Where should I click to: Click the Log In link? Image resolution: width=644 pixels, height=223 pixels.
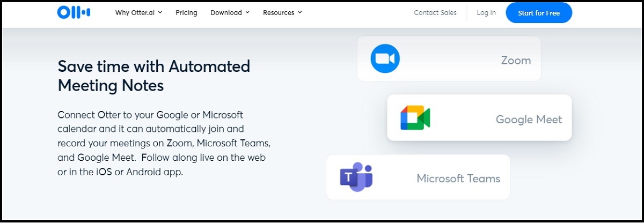[x=486, y=13]
